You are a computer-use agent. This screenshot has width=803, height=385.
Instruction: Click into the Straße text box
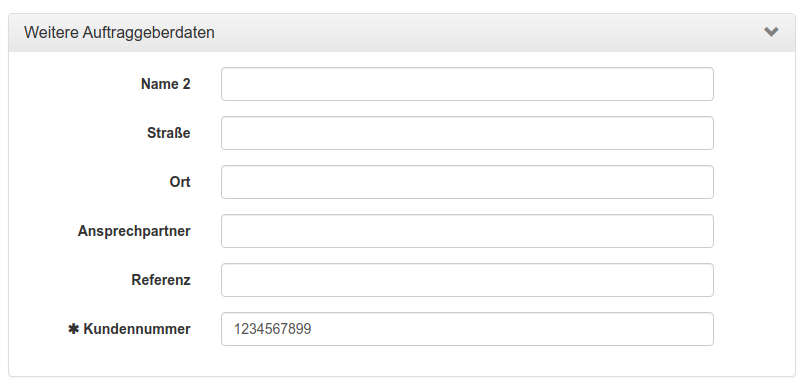click(x=467, y=133)
